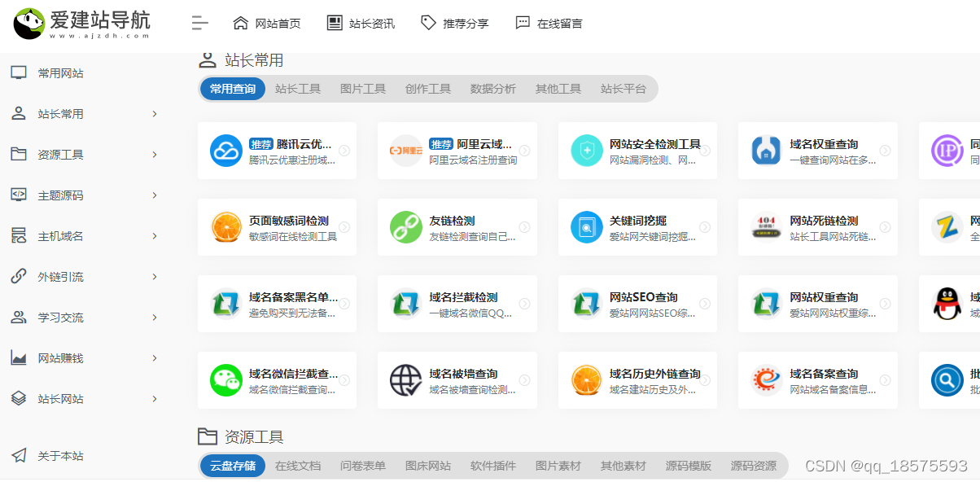Click the 域名被墙查询 globe icon
Viewport: 980px width, 482px height.
pyautogui.click(x=406, y=380)
